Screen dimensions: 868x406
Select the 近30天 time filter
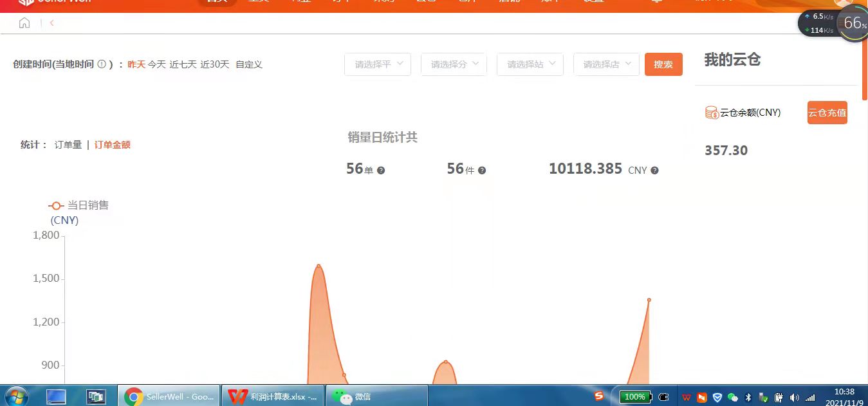pos(215,64)
